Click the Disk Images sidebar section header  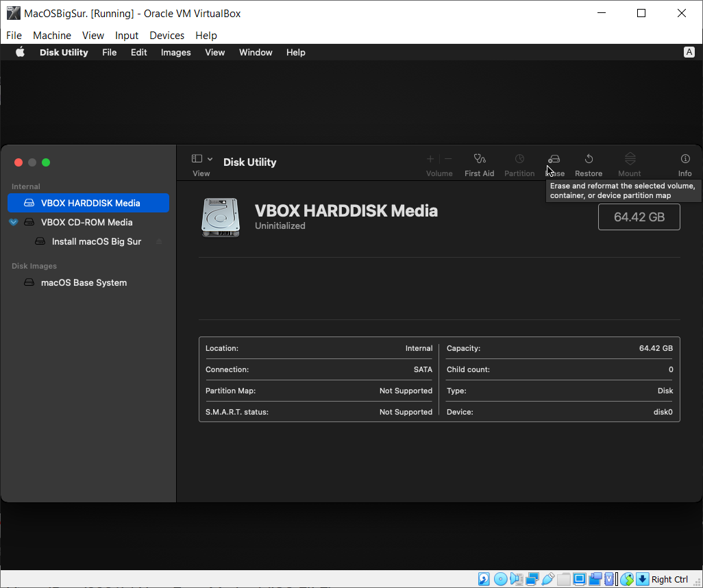click(34, 266)
